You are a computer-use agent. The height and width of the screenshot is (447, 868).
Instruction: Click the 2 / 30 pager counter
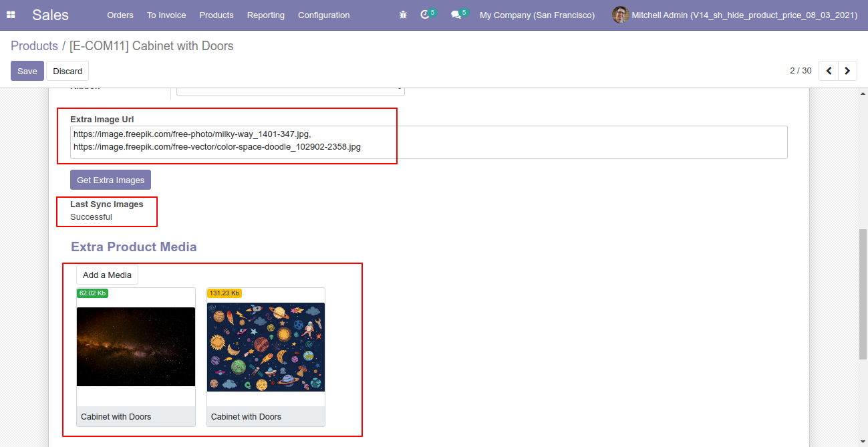(x=801, y=71)
